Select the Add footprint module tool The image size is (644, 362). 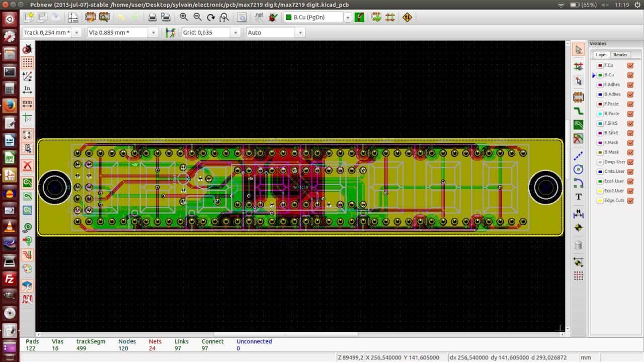(x=578, y=97)
